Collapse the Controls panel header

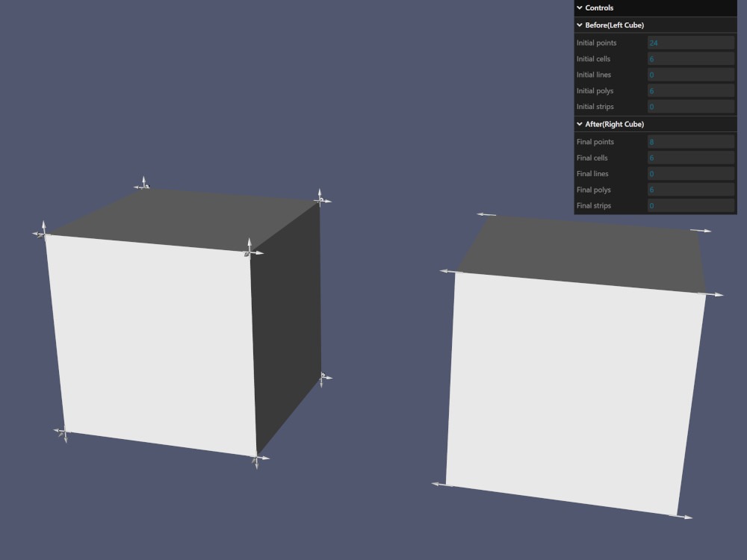[x=599, y=7]
